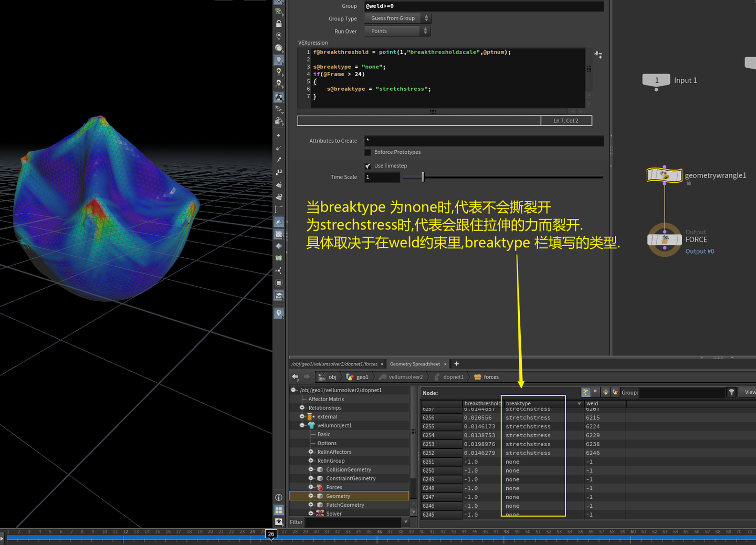Toggle the Detail attribute class button
This screenshot has width=756, height=545.
point(615,392)
